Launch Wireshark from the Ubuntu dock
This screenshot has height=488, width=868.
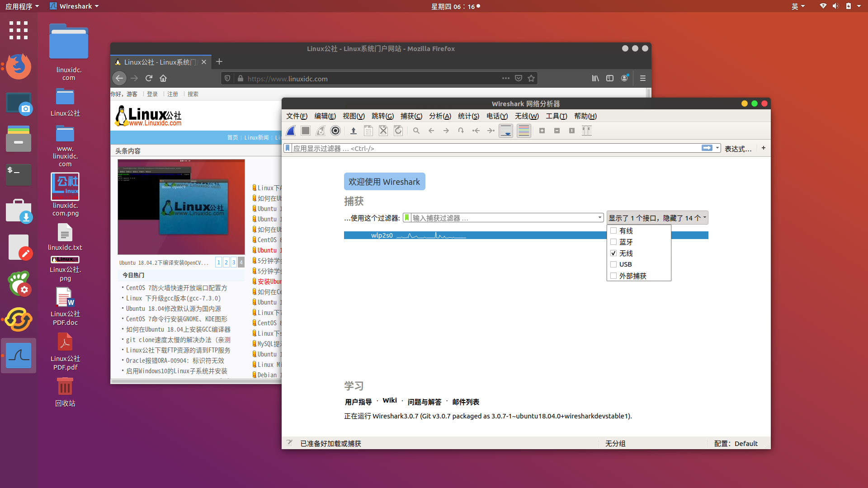[x=18, y=356]
